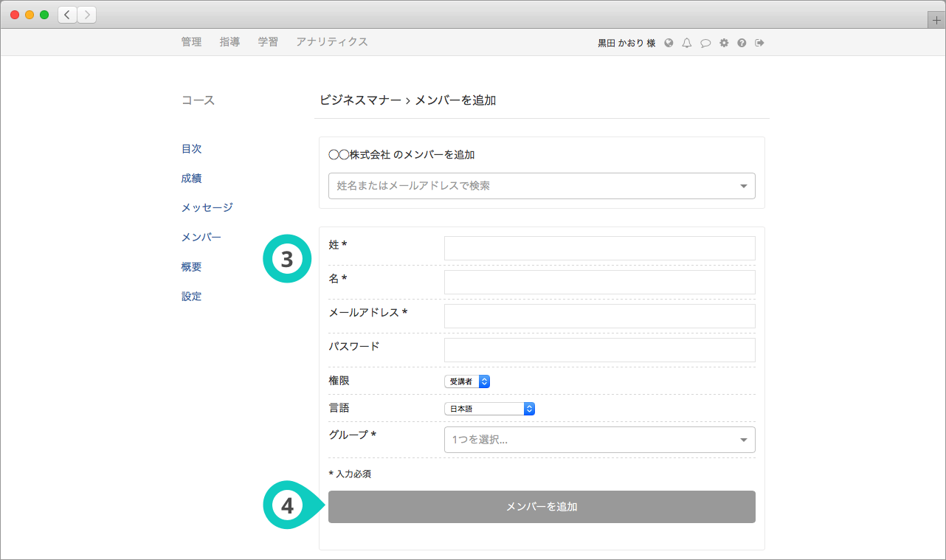Open the 成績 sidebar link
The width and height of the screenshot is (946, 560).
(191, 179)
